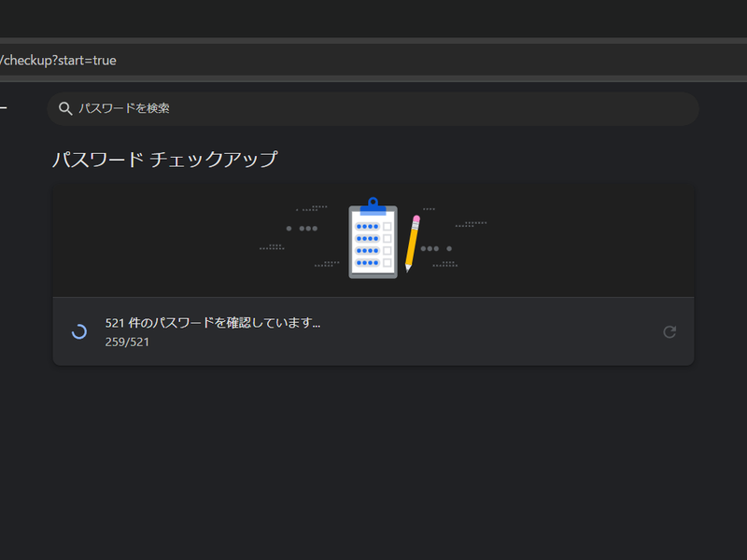The width and height of the screenshot is (747, 560).
Task: Click the checkup card header region
Action: click(x=373, y=238)
